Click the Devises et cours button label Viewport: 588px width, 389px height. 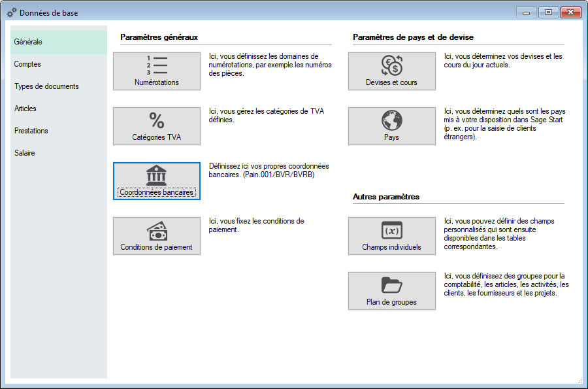click(x=391, y=82)
